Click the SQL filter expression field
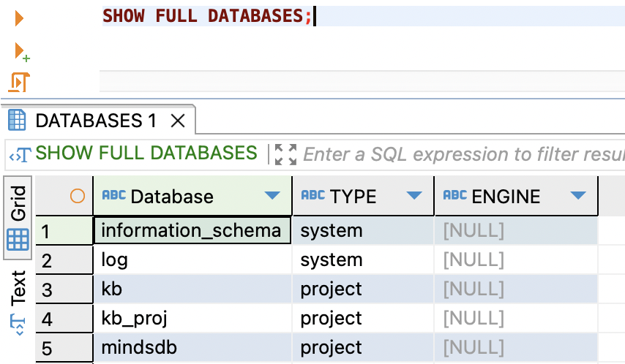This screenshot has height=364, width=625. [x=463, y=154]
